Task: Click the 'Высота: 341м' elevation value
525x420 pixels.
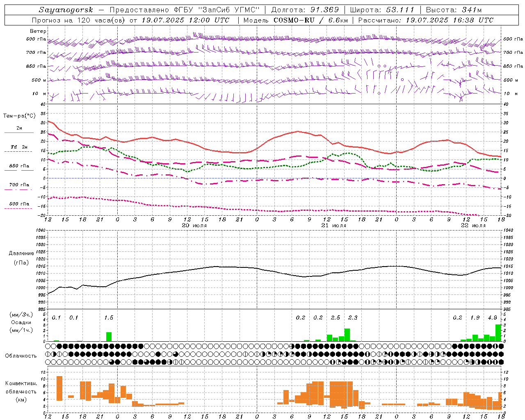Action: [454, 10]
